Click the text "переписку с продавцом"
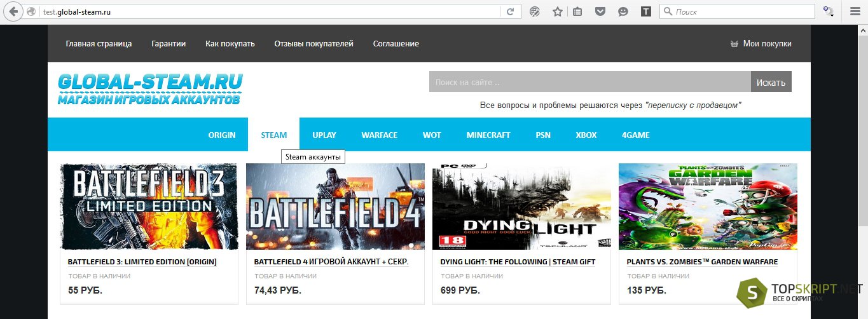This screenshot has height=319, width=868. 693,105
